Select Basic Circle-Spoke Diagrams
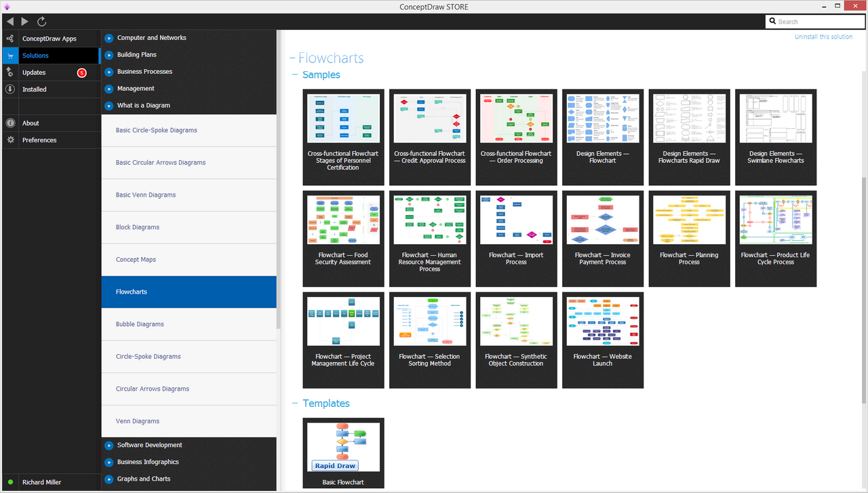The height and width of the screenshot is (493, 868). click(x=189, y=130)
